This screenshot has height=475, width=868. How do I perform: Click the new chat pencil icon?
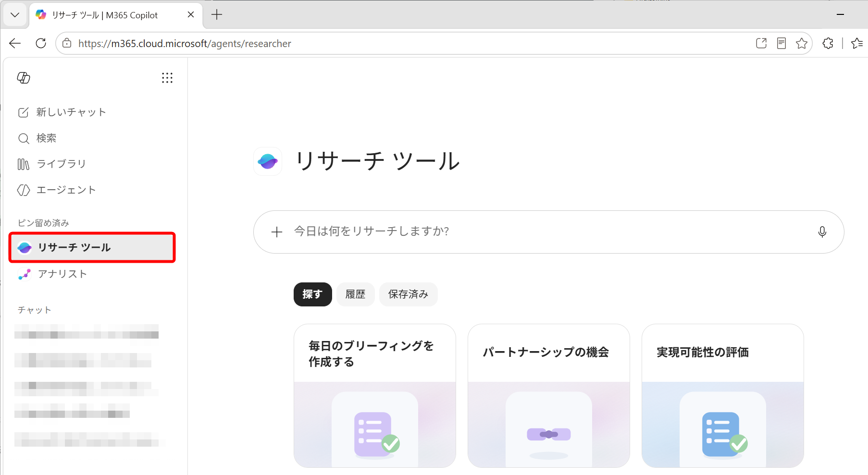[x=23, y=112]
